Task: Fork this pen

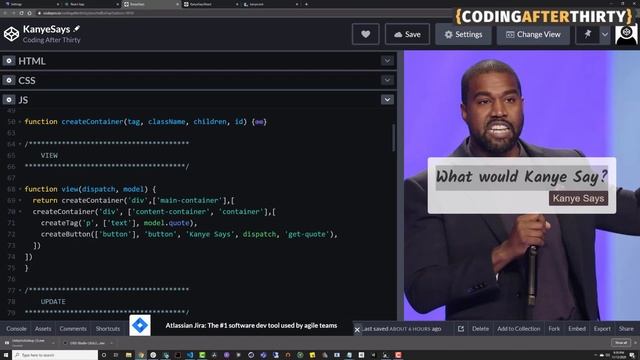Action: tap(554, 329)
